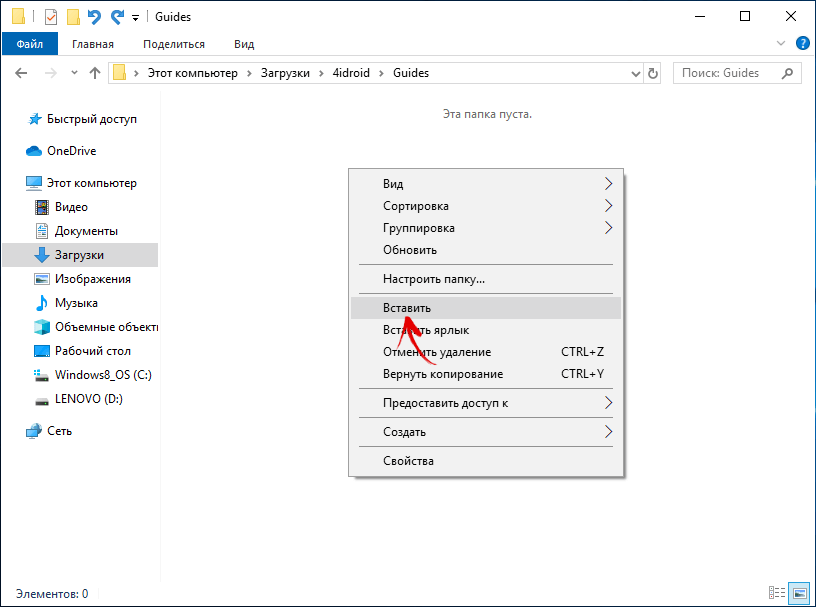Open the address bar history dropdown
The width and height of the screenshot is (816, 607).
coord(635,73)
